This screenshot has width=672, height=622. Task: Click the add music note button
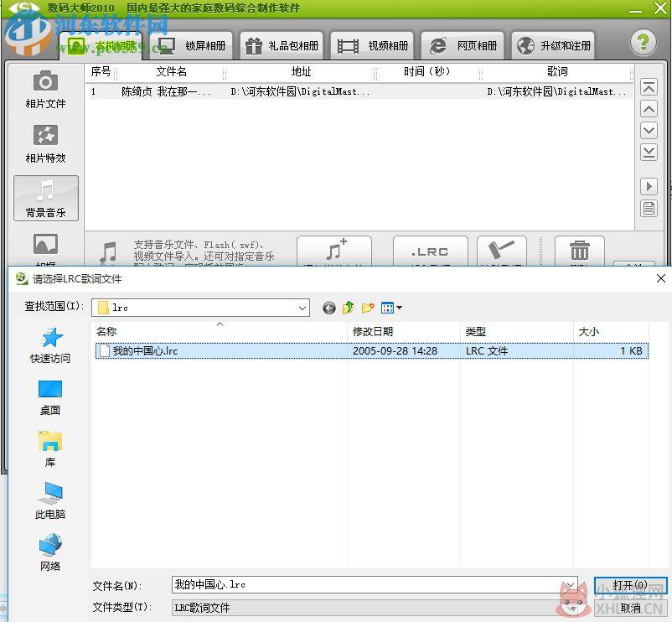pyautogui.click(x=333, y=251)
